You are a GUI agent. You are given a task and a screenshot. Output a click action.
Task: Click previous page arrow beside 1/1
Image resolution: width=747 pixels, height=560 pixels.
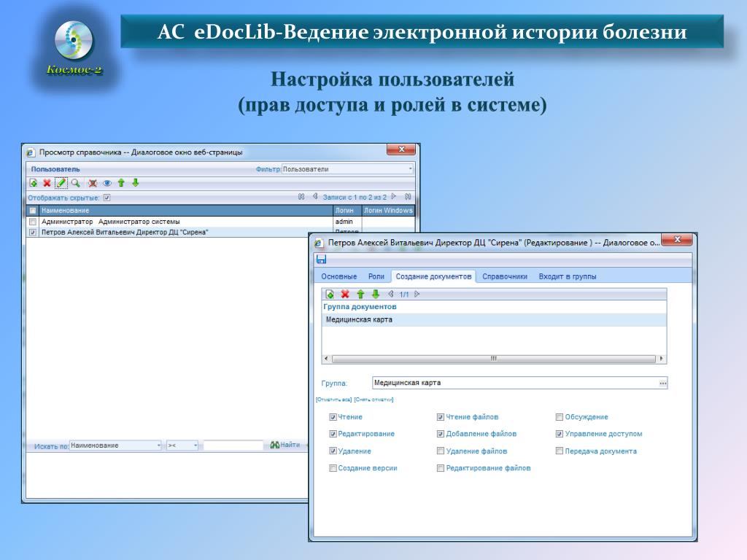click(x=391, y=295)
